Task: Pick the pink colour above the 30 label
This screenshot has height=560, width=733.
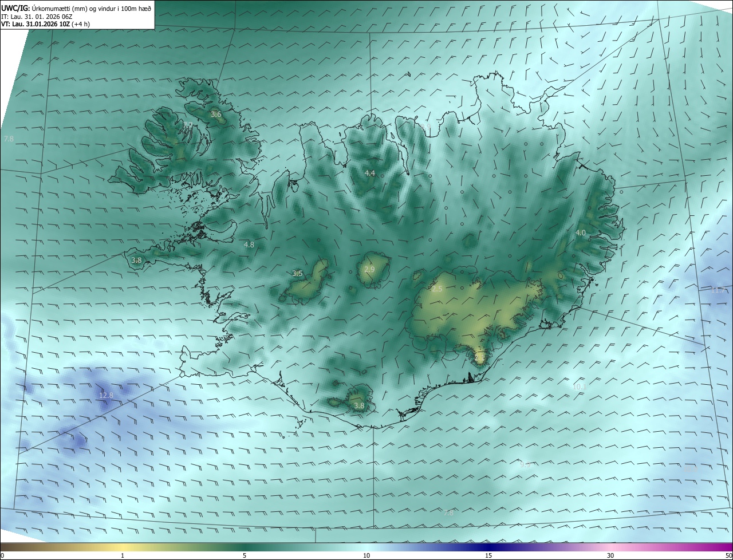Action: pos(610,547)
